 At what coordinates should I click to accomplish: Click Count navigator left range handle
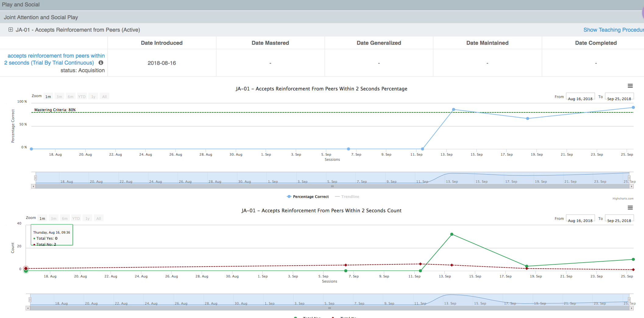(x=30, y=299)
